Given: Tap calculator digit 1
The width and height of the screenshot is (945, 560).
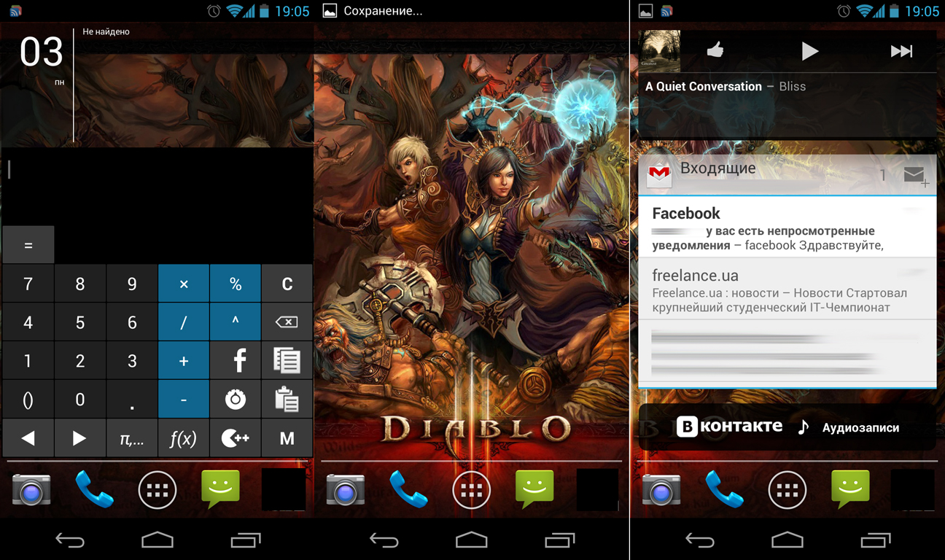Looking at the screenshot, I should point(28,360).
